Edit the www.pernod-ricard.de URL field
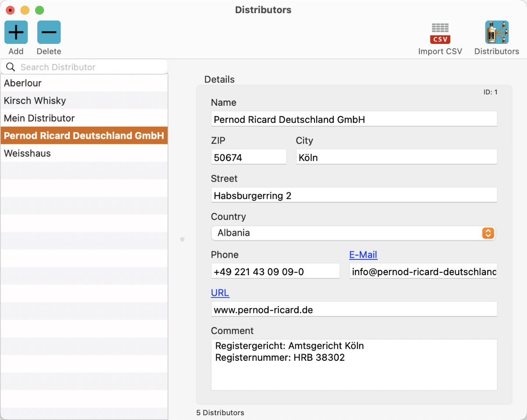This screenshot has width=527, height=420. coord(354,309)
